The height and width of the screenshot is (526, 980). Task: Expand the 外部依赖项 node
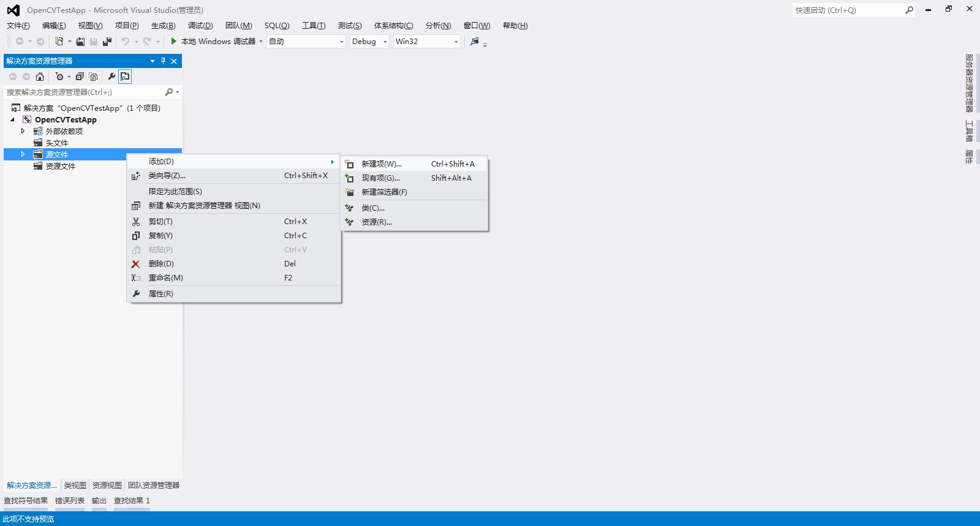(x=23, y=131)
